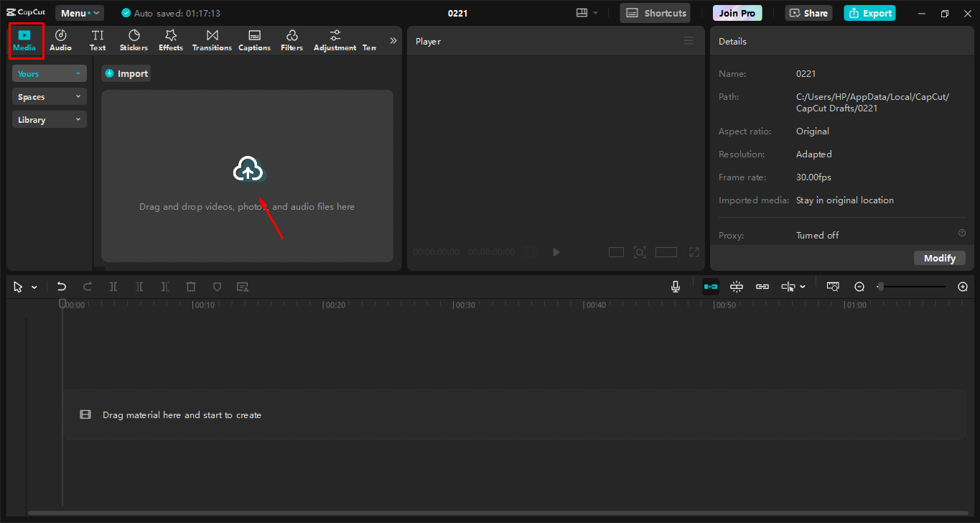Open the Menu dropdown

tap(80, 13)
